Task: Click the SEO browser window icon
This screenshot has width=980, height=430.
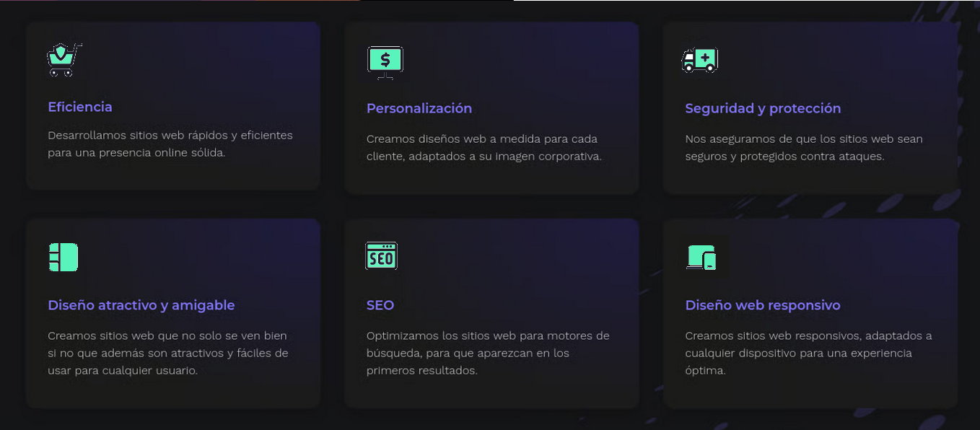Action: coord(382,255)
